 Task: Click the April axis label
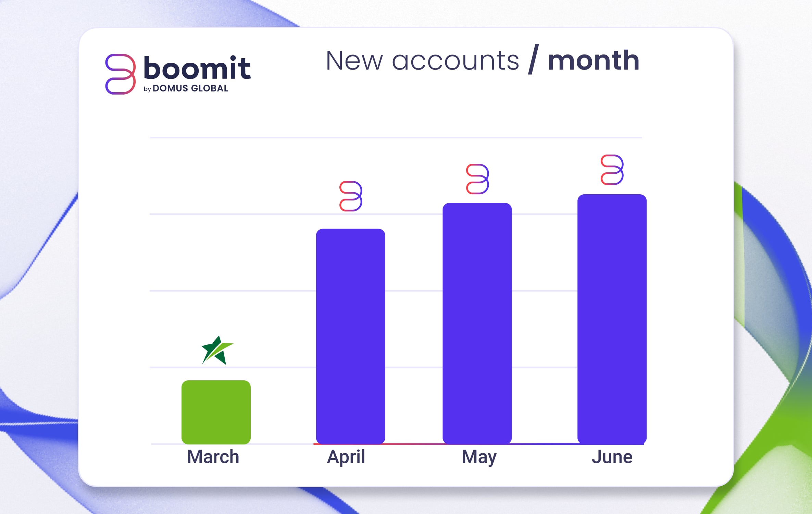[346, 457]
